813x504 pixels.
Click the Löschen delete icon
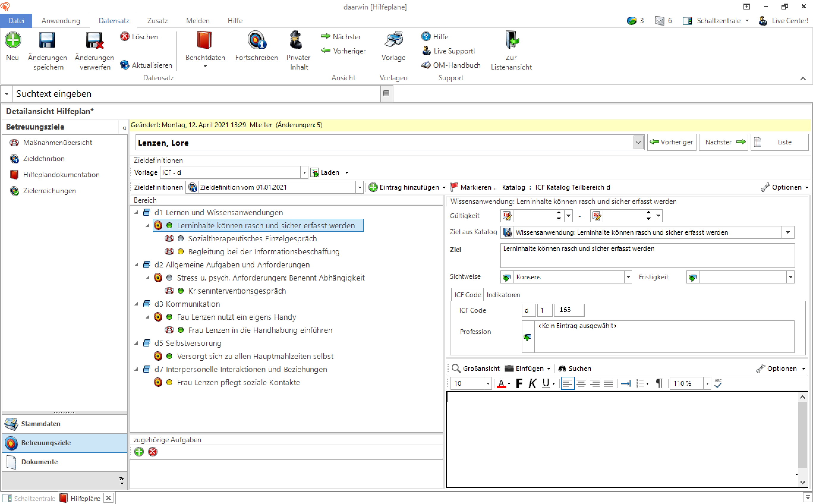125,36
